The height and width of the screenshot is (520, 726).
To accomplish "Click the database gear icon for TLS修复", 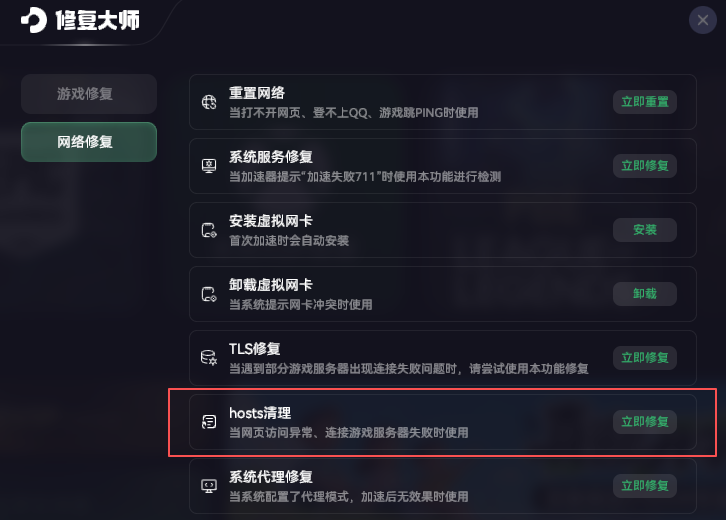I will coord(209,358).
